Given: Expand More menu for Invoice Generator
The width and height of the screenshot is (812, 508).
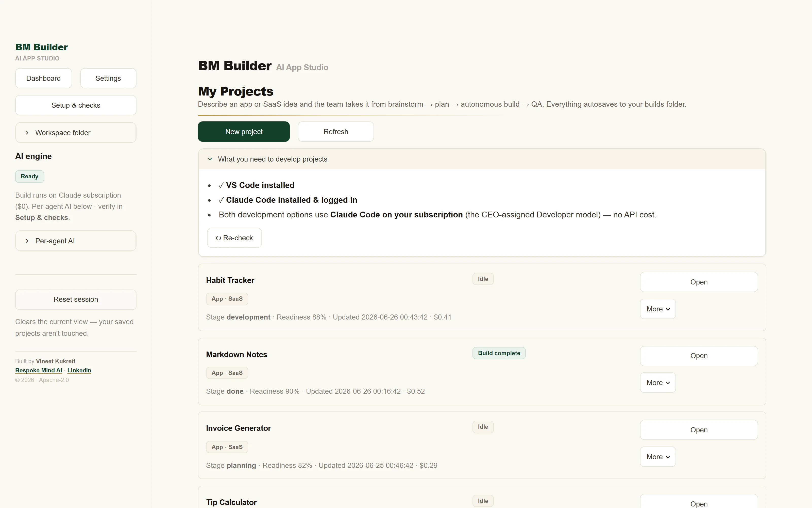Looking at the screenshot, I should click(x=658, y=457).
